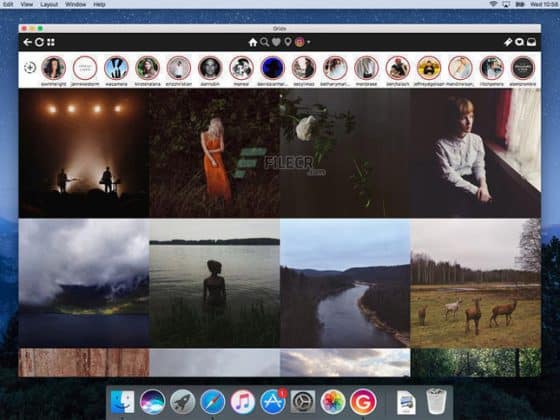Open the location pin icon
This screenshot has width=560, height=420.
pos(288,42)
